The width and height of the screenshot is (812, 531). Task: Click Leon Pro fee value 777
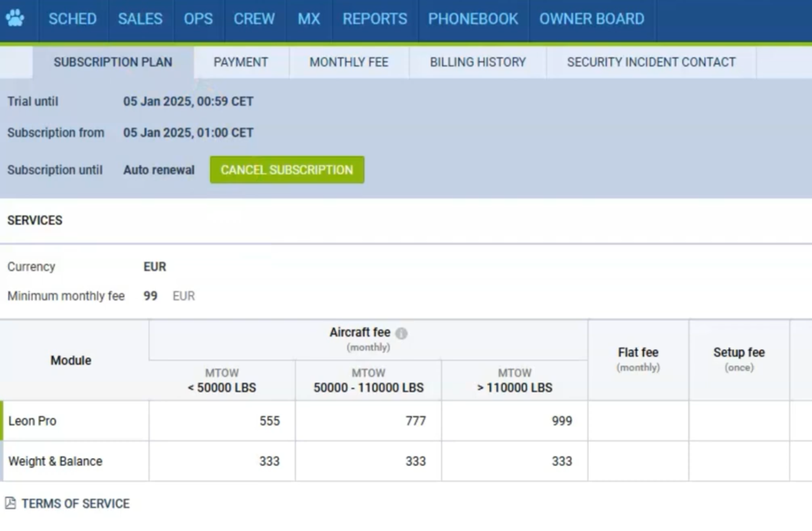point(416,421)
